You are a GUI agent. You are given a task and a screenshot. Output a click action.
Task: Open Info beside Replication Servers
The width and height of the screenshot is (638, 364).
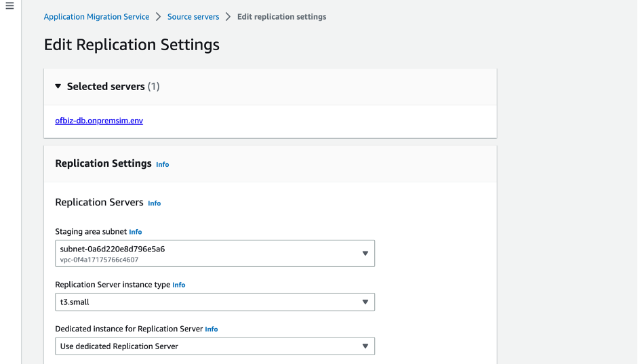[x=155, y=203]
